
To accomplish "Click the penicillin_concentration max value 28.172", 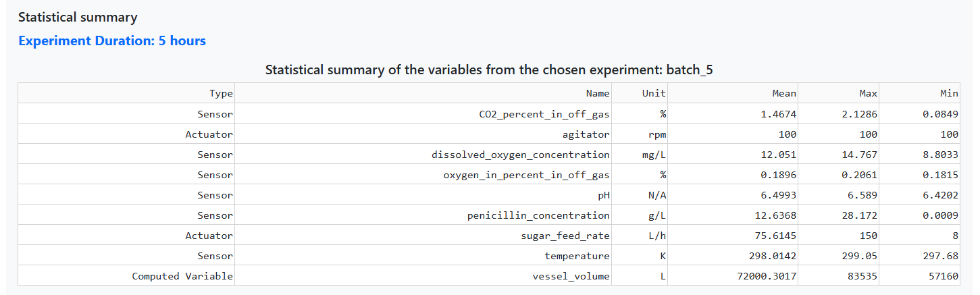I will coord(860,215).
